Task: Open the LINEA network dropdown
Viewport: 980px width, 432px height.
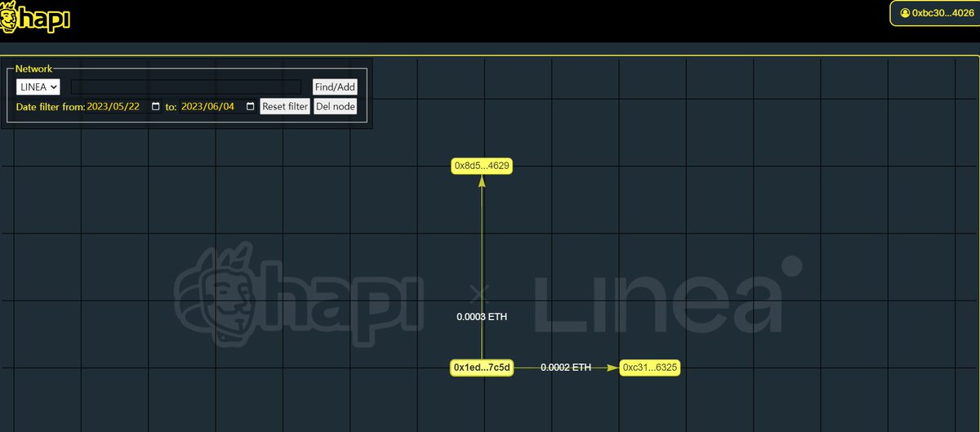Action: click(38, 87)
